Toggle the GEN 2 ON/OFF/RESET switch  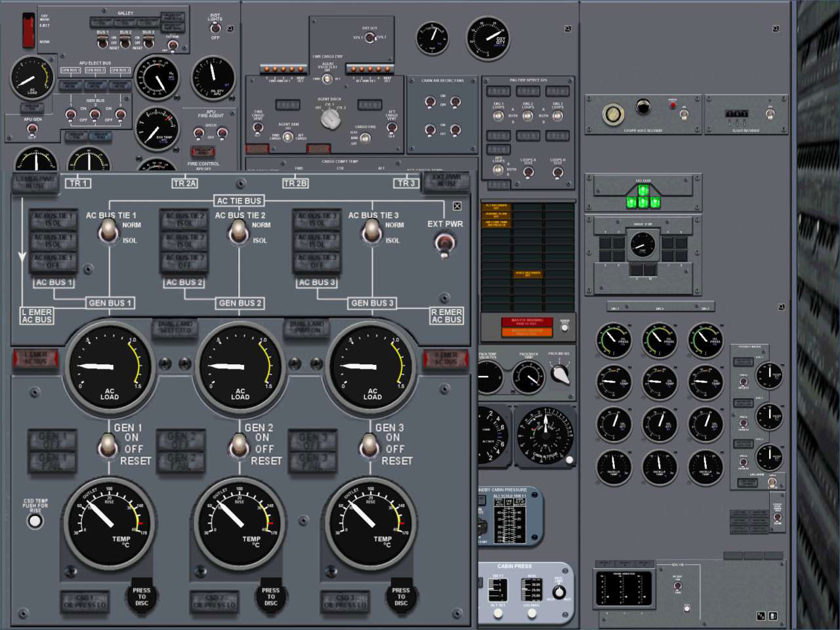238,446
